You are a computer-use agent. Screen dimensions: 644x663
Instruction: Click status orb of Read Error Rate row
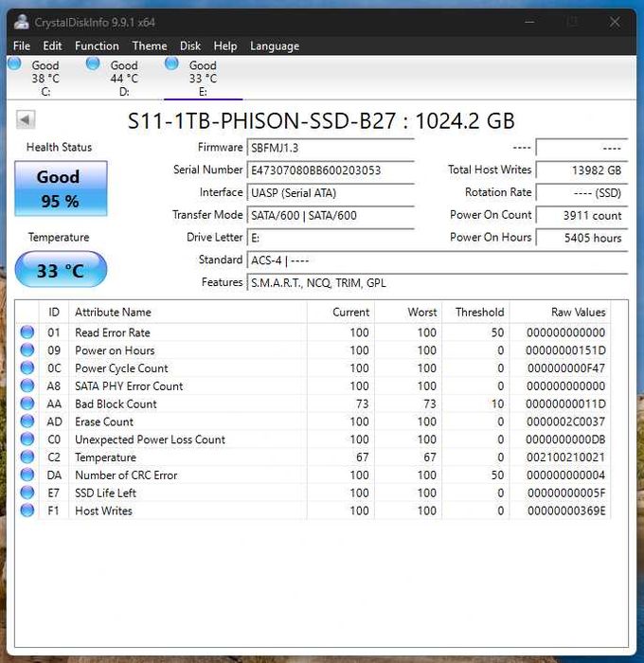click(x=27, y=332)
